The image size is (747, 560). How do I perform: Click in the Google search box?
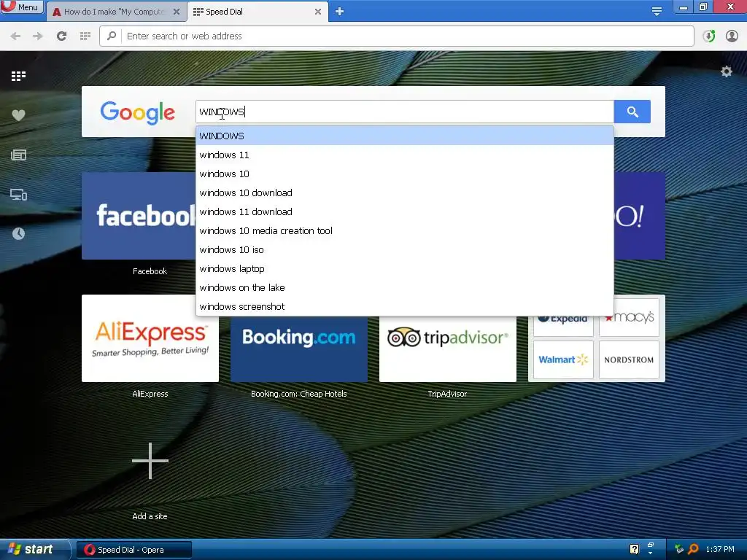(404, 112)
